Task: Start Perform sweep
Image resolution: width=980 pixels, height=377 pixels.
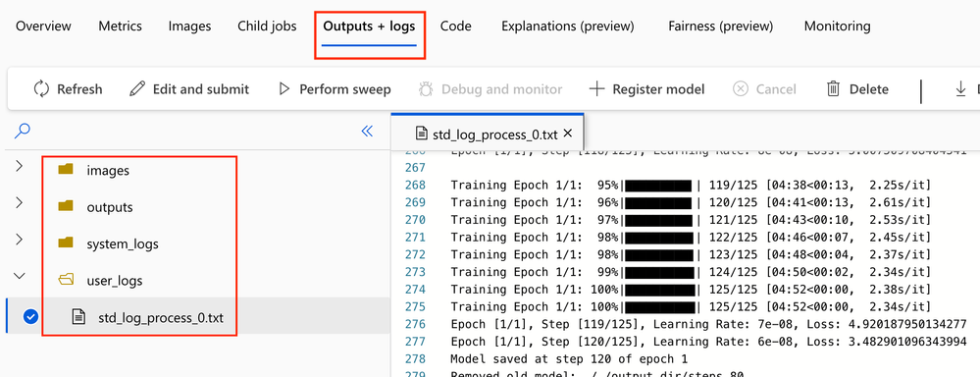Action: 345,89
